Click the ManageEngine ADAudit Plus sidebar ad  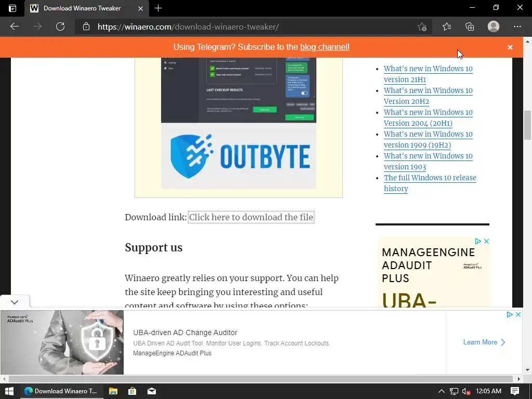[x=433, y=273]
